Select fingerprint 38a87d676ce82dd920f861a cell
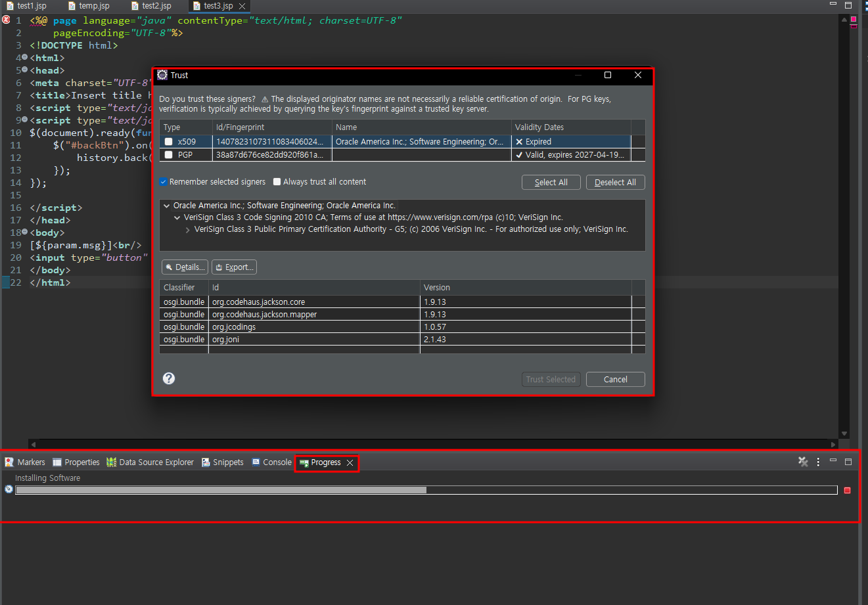This screenshot has width=868, height=605. [272, 155]
